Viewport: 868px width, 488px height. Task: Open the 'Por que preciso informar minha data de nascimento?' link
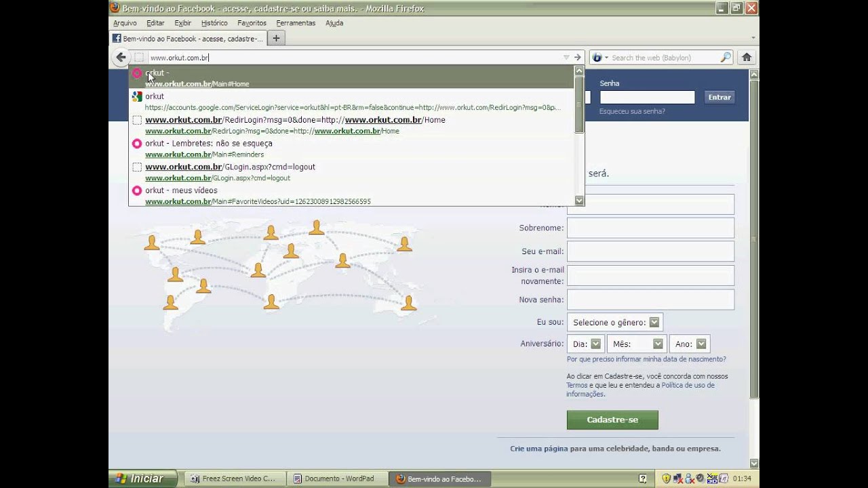pyautogui.click(x=646, y=359)
